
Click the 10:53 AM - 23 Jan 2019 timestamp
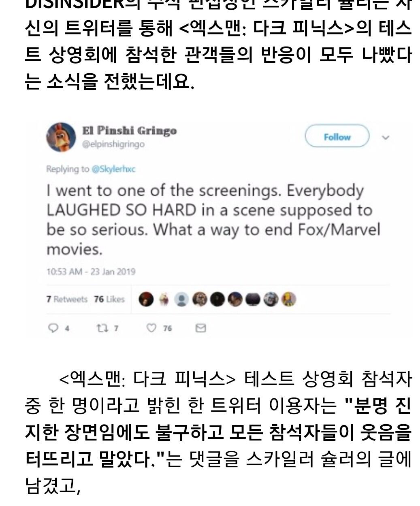coord(91,272)
